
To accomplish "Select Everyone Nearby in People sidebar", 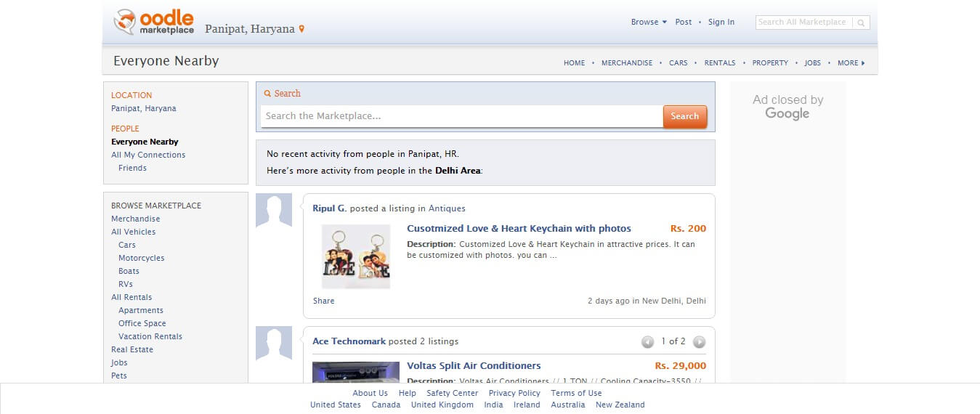I will 145,142.
